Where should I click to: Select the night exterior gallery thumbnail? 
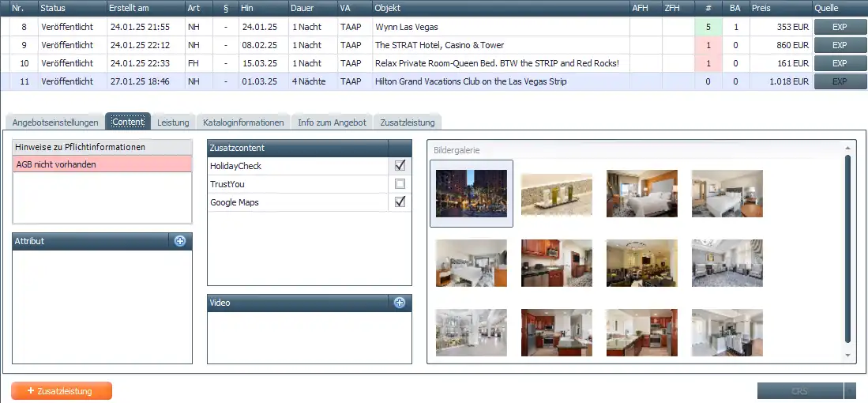tap(471, 193)
